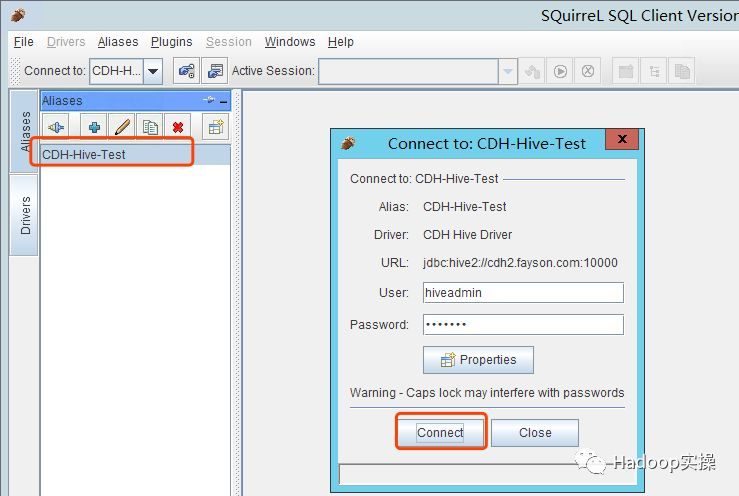Click the disabled run SQL toolbar icon
The height and width of the screenshot is (496, 739).
point(560,72)
